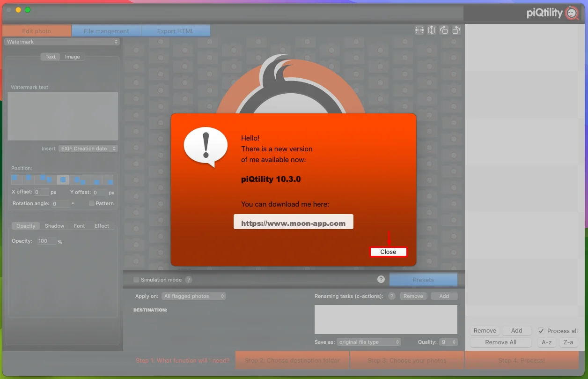Click the flip vertical icon
Screen dimensions: 588x379
(432, 30)
